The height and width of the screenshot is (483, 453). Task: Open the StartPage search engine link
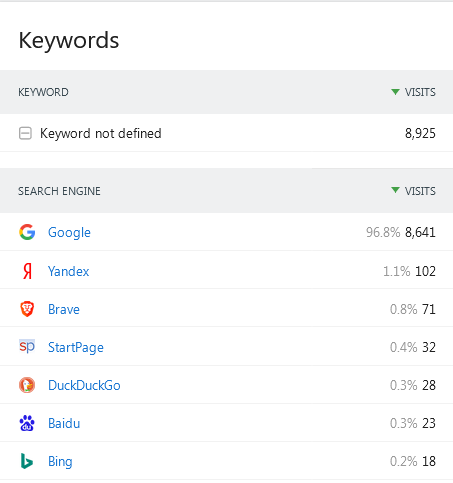76,347
